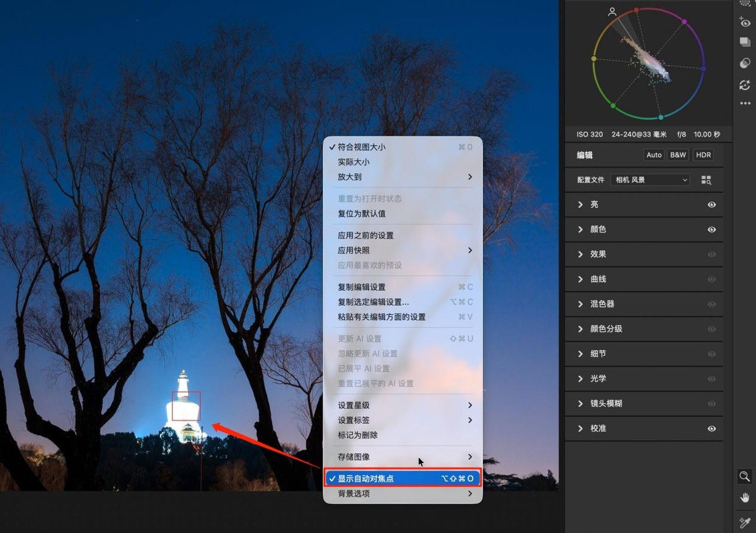Choose 符合视图大小 in the context menu
The image size is (756, 533).
(x=403, y=147)
